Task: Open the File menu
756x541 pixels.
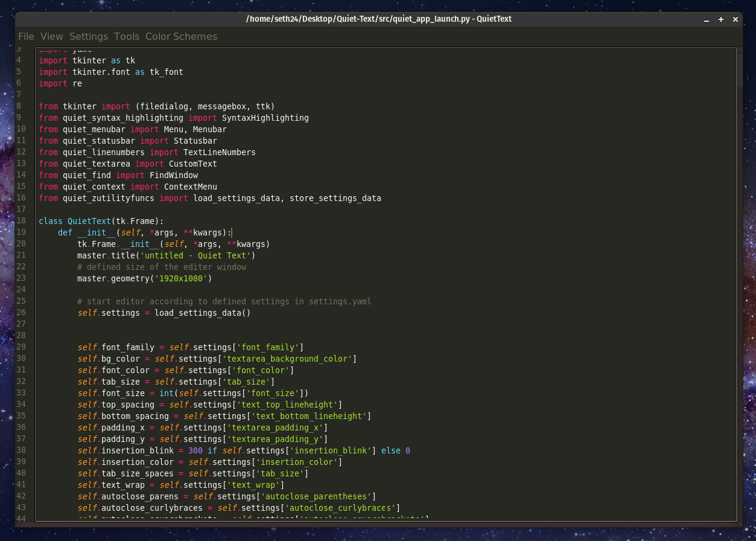Action: click(26, 36)
